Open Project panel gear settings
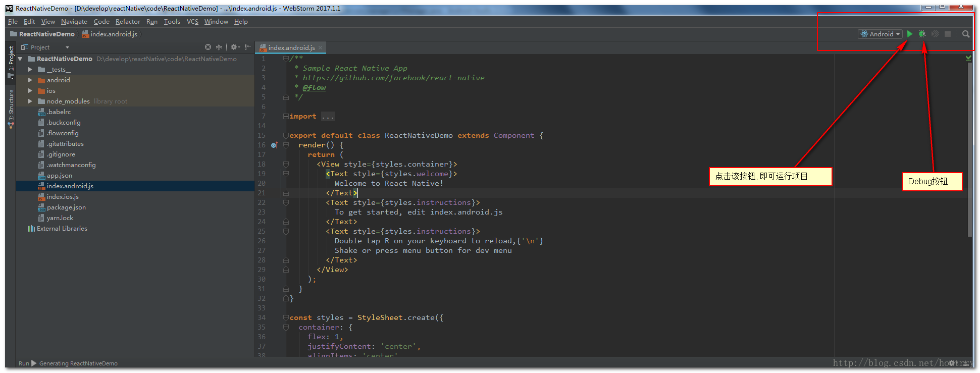 tap(235, 47)
